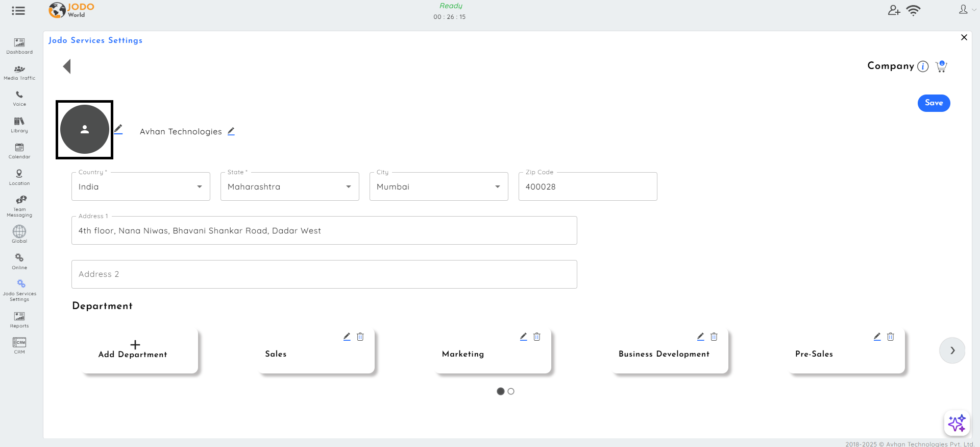Select the first carousel page dot
Image resolution: width=980 pixels, height=447 pixels.
pos(501,391)
